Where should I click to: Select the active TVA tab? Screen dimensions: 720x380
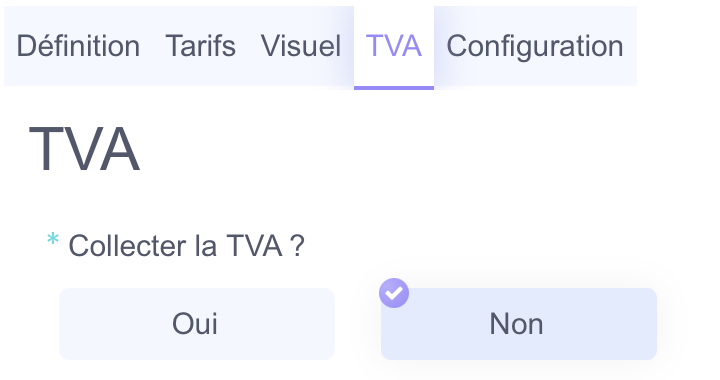394,46
